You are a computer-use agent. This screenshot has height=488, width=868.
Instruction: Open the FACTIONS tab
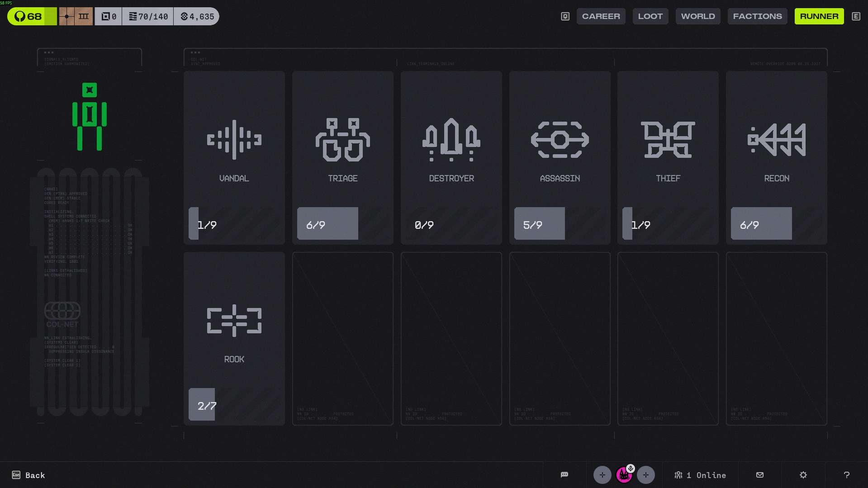point(757,16)
